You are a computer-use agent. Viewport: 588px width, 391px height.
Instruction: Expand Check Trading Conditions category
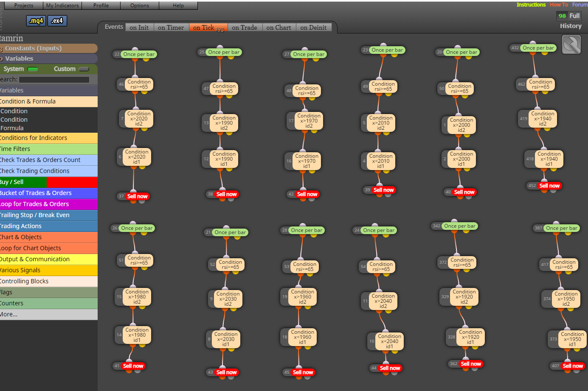point(49,171)
